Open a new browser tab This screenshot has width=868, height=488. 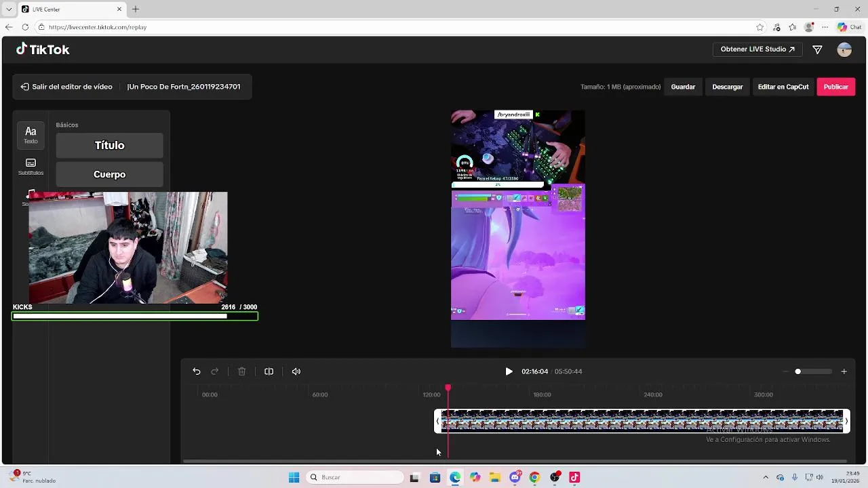[136, 9]
